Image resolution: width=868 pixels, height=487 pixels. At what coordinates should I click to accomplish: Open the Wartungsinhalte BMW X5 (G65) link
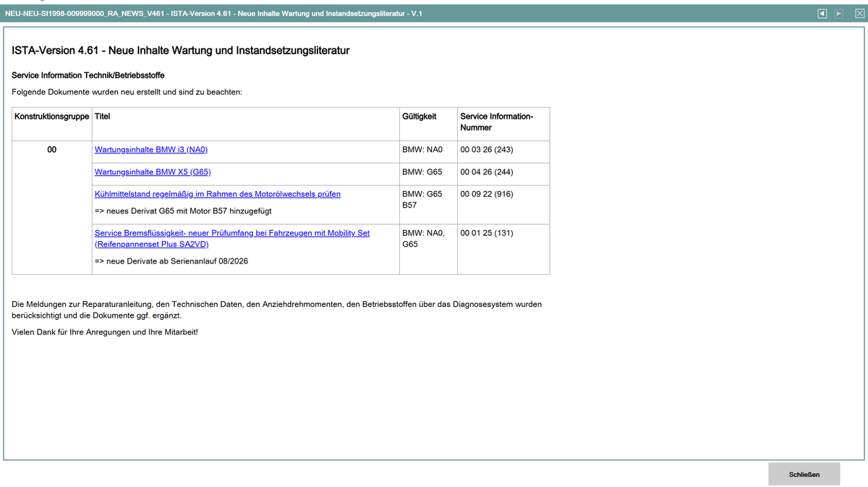click(x=153, y=172)
